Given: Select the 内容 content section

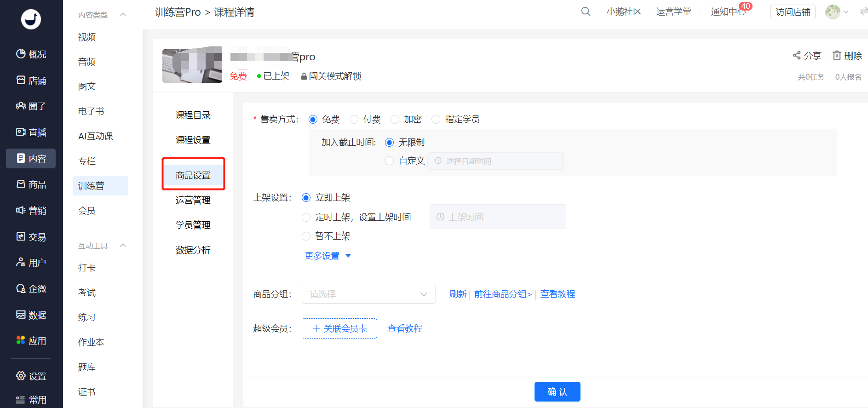Looking at the screenshot, I should coord(31,159).
